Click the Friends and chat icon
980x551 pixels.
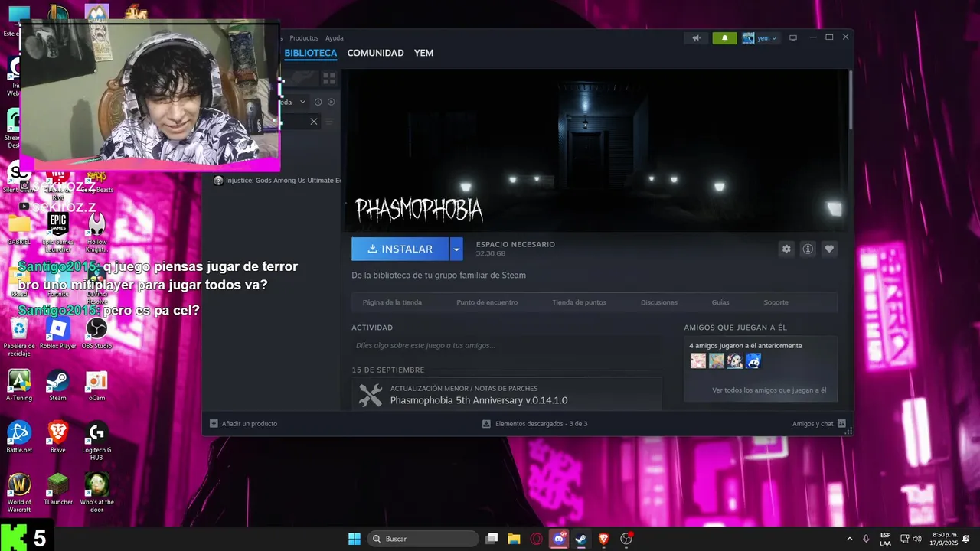[841, 423]
